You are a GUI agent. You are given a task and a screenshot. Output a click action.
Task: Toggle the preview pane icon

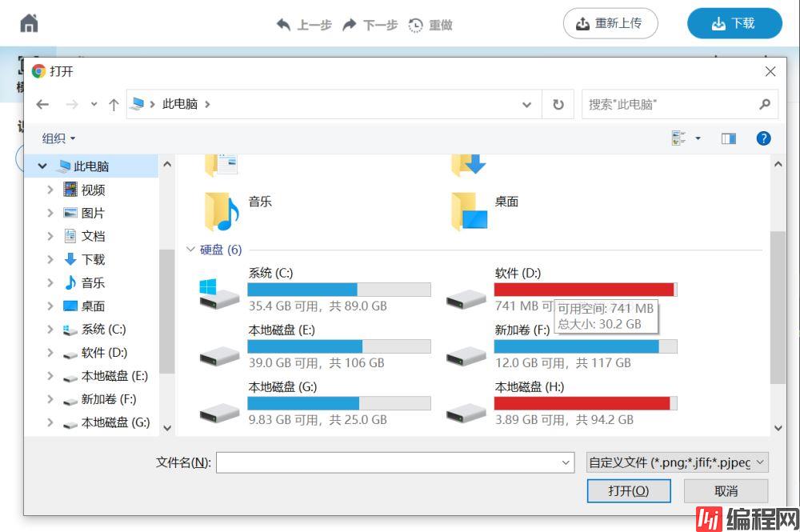click(x=728, y=138)
